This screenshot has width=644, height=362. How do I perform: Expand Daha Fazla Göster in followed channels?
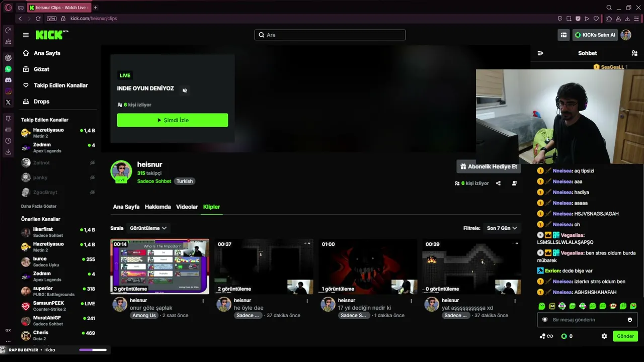tap(39, 206)
